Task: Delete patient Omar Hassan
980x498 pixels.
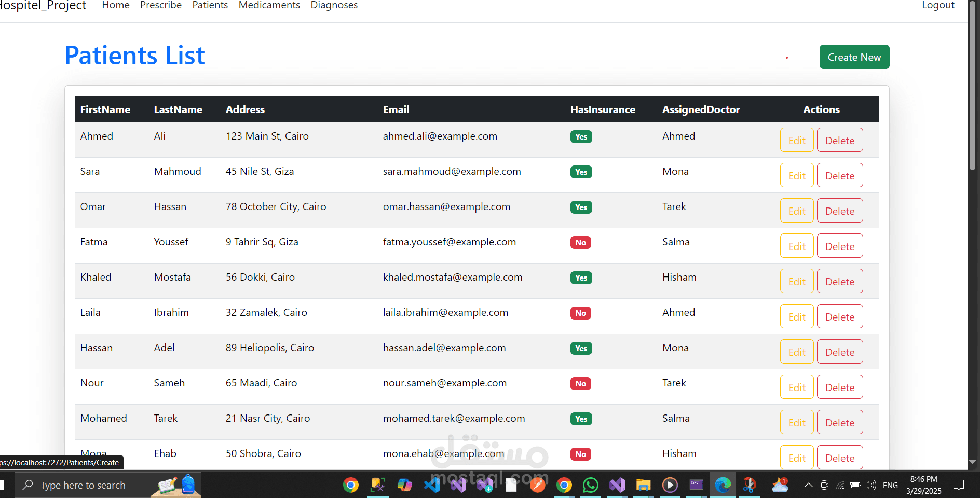Action: (840, 211)
